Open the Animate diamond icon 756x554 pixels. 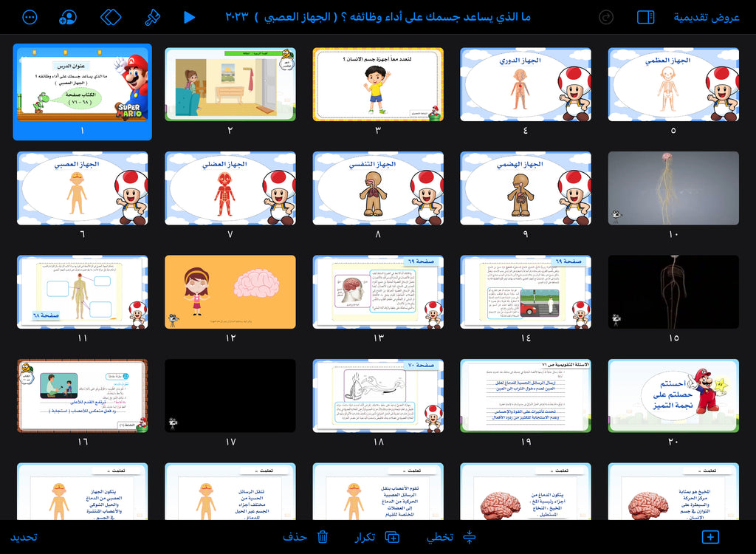(x=111, y=18)
